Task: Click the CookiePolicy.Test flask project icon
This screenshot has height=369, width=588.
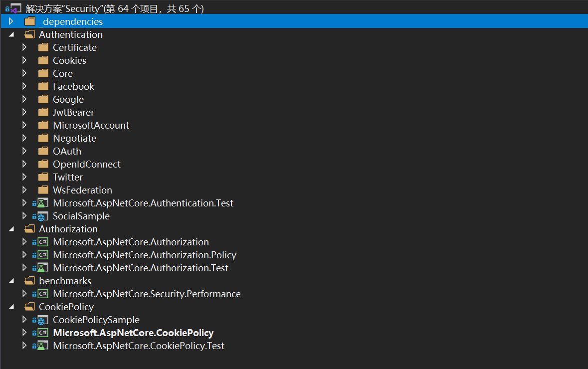Action: 42,346
